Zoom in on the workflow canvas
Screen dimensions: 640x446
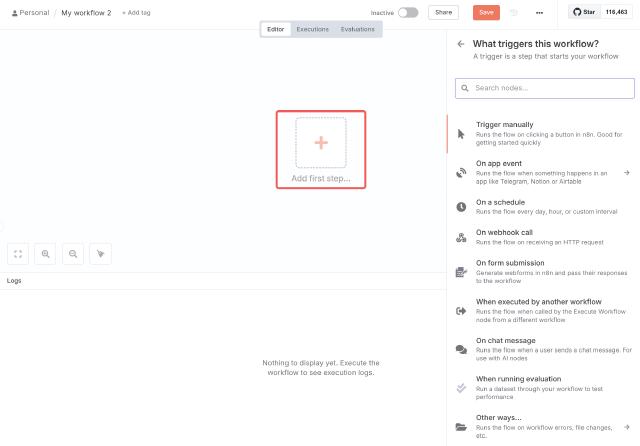pyautogui.click(x=46, y=254)
